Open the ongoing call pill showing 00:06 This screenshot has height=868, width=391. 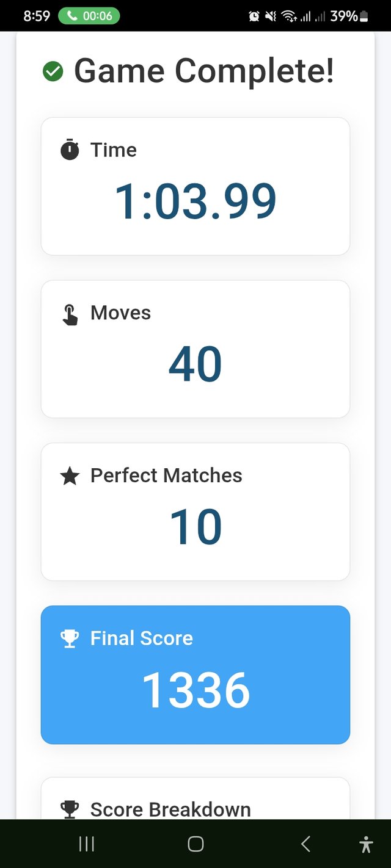[x=89, y=16]
